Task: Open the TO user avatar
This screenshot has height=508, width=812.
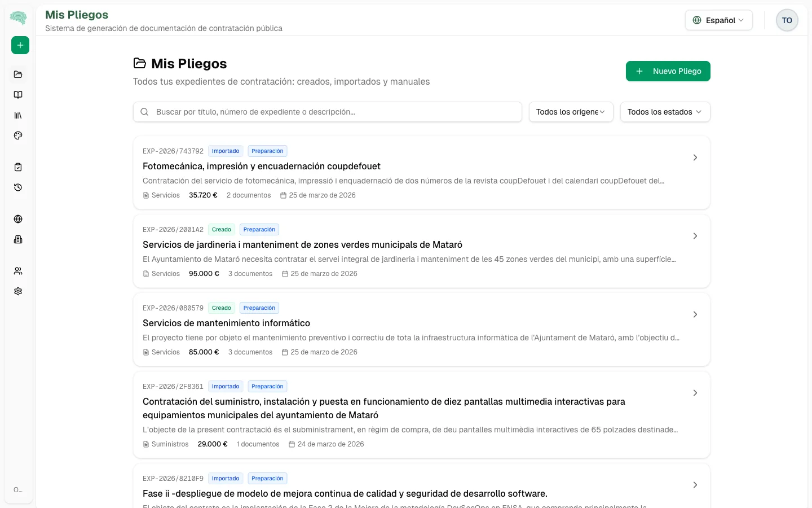Action: click(787, 20)
